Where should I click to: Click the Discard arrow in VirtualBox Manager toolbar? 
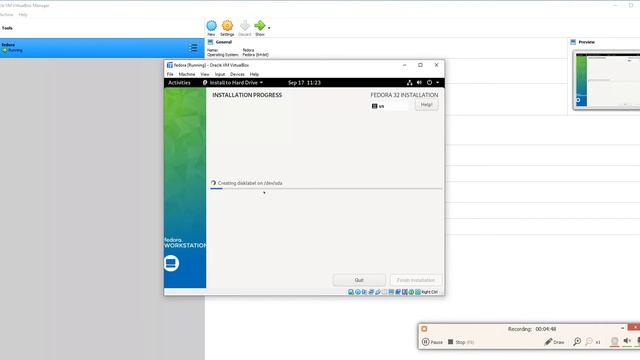tap(244, 26)
